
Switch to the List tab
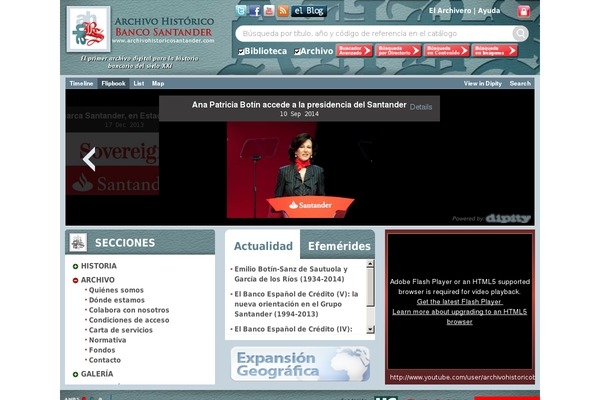click(x=139, y=83)
